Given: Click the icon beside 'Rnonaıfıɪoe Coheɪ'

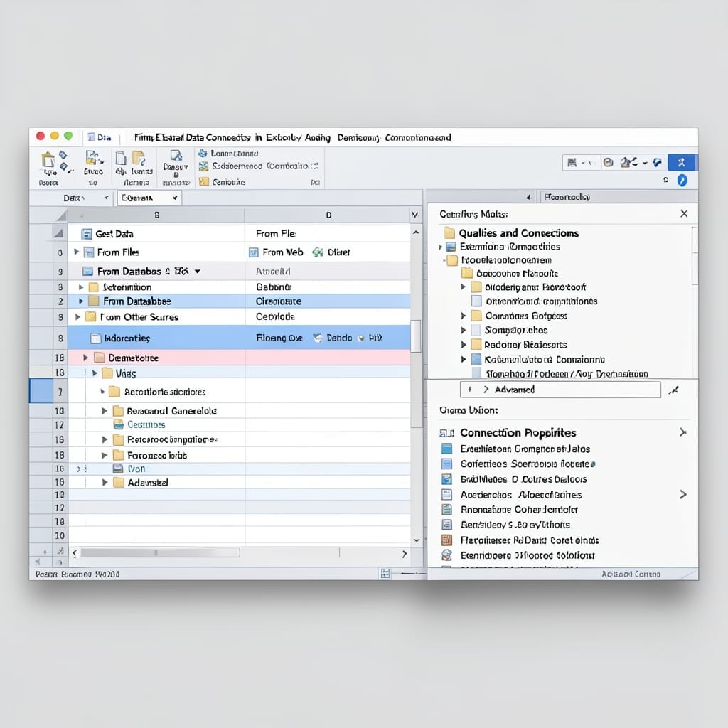Looking at the screenshot, I should pyautogui.click(x=446, y=510).
